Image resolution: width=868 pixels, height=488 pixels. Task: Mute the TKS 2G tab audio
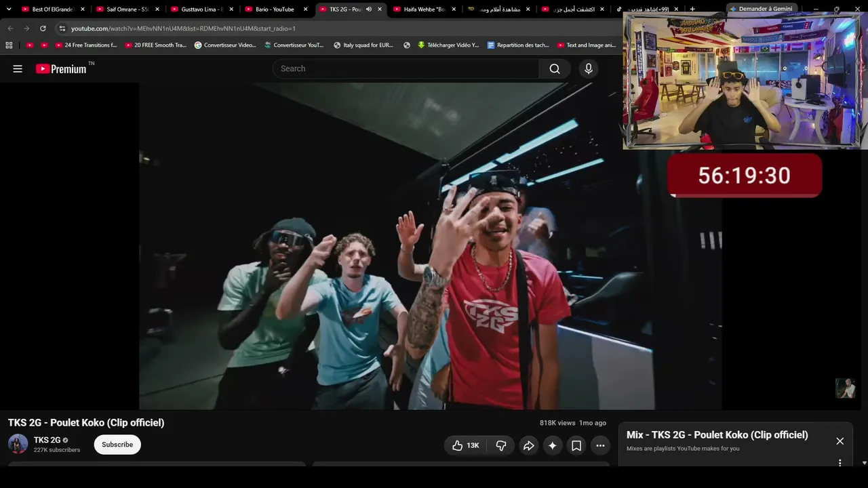click(x=368, y=9)
